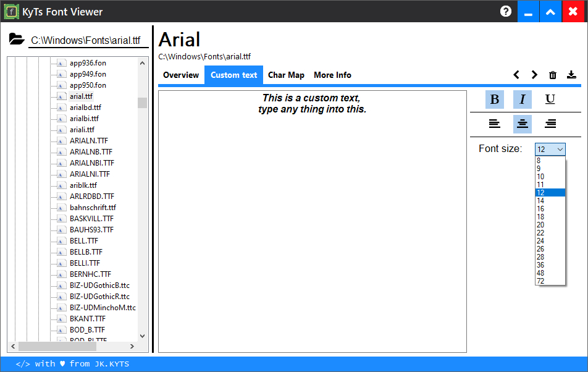Click inside the custom text area
This screenshot has height=372, width=588.
tap(313, 221)
